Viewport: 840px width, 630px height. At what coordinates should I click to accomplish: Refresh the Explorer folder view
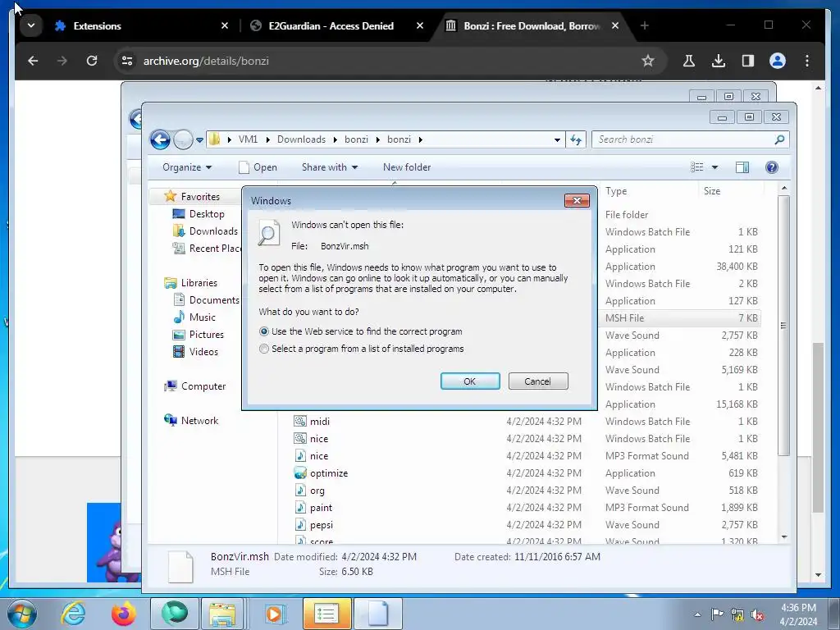tap(576, 139)
